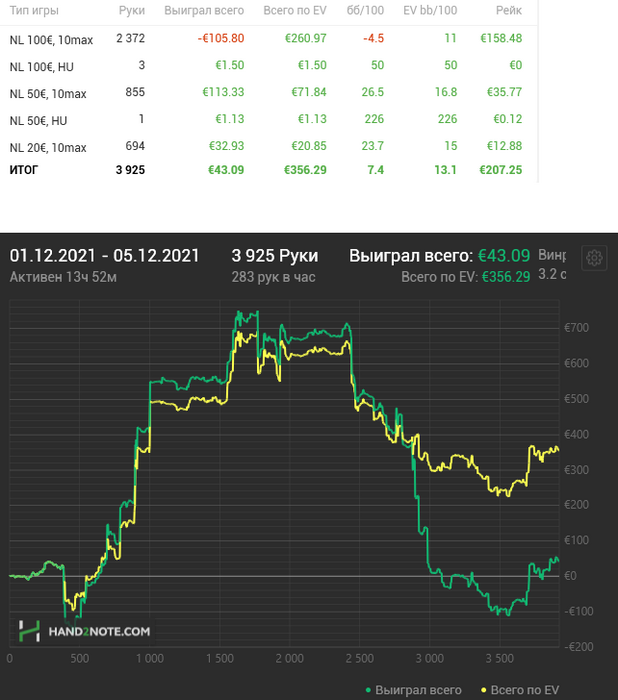Screen dimensions: 618x700
Task: Select the 'NL 50€, HU' row label
Action: coord(38,121)
